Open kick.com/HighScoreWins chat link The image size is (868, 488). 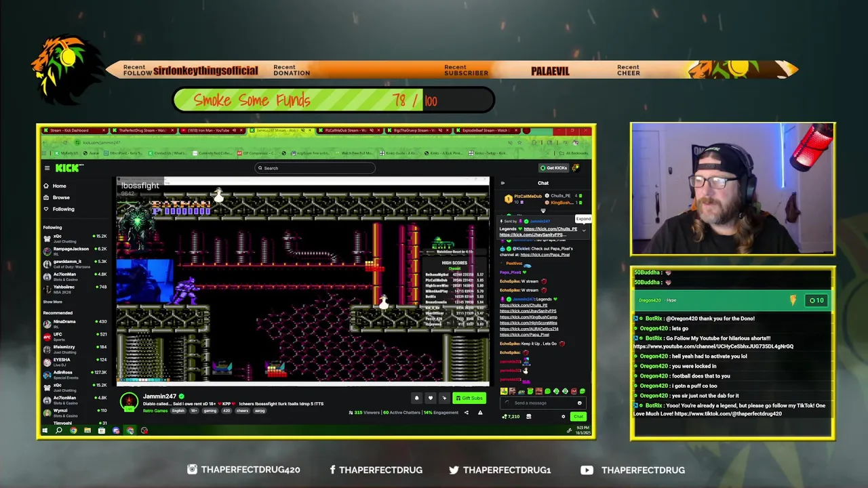528,323
